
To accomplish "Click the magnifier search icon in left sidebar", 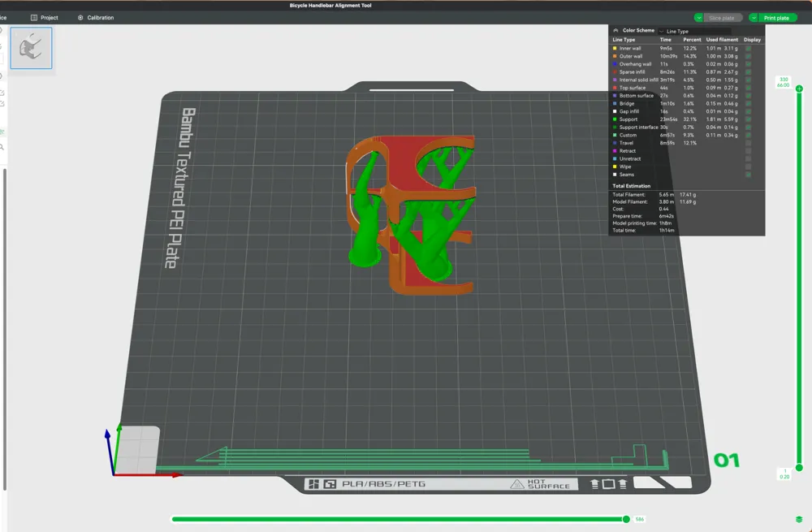I will (2, 147).
